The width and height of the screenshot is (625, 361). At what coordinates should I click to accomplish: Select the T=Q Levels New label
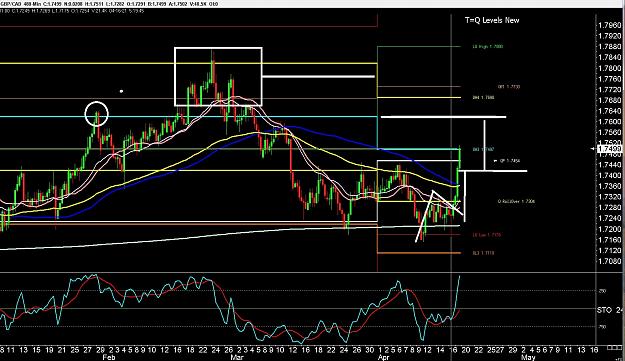pos(492,20)
